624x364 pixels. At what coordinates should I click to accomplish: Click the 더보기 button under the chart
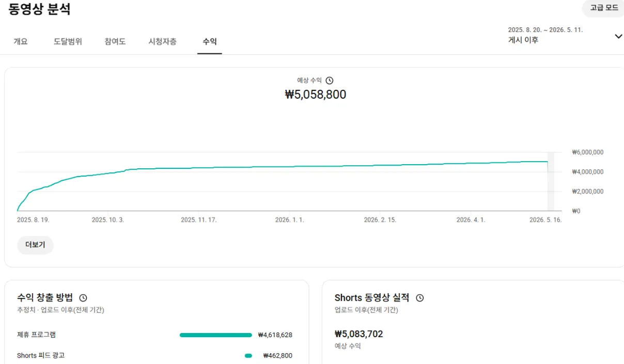(x=35, y=245)
